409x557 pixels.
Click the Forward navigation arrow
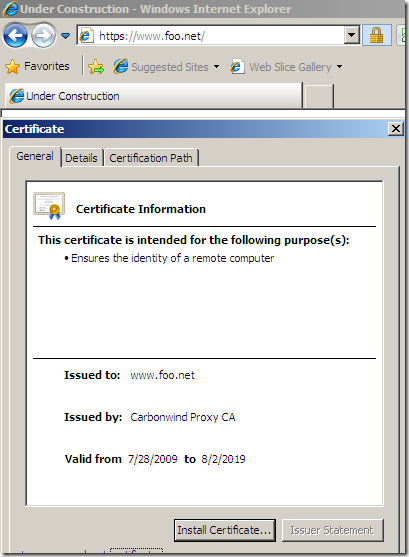(43, 36)
